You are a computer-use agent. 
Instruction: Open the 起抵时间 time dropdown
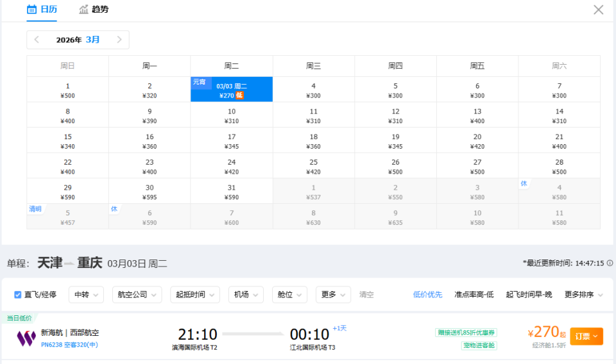pyautogui.click(x=195, y=295)
